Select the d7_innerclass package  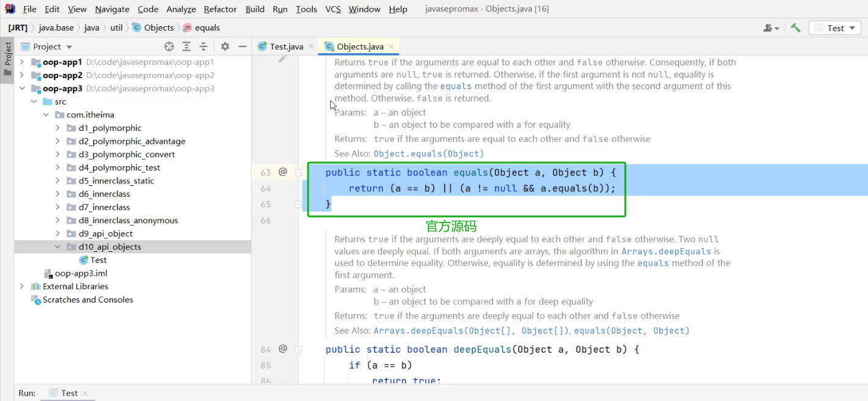coord(104,207)
